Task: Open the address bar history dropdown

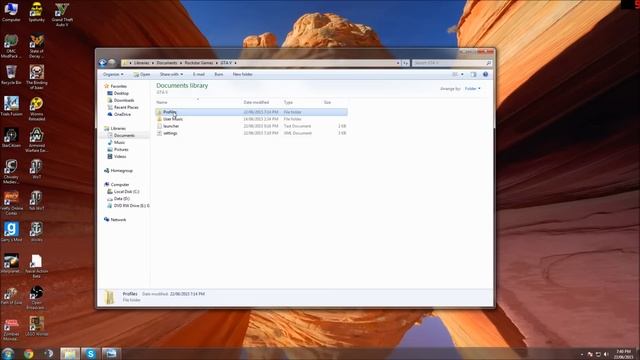Action: pos(398,63)
